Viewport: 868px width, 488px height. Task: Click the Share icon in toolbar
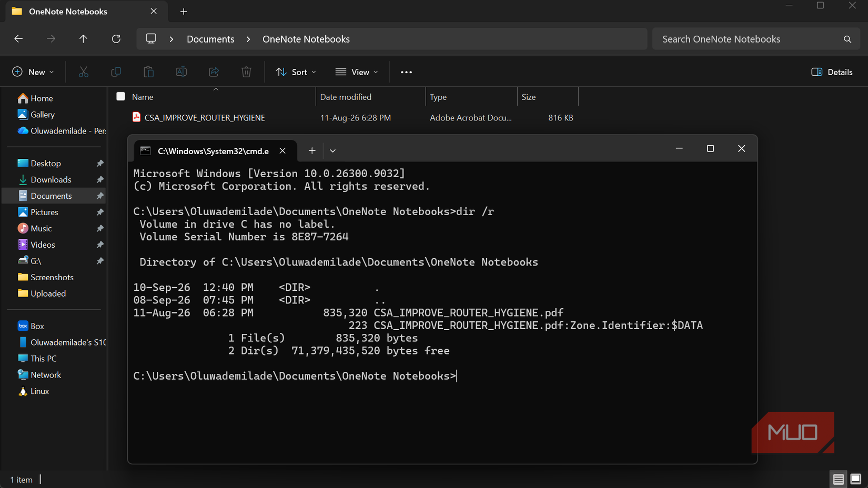click(x=214, y=72)
